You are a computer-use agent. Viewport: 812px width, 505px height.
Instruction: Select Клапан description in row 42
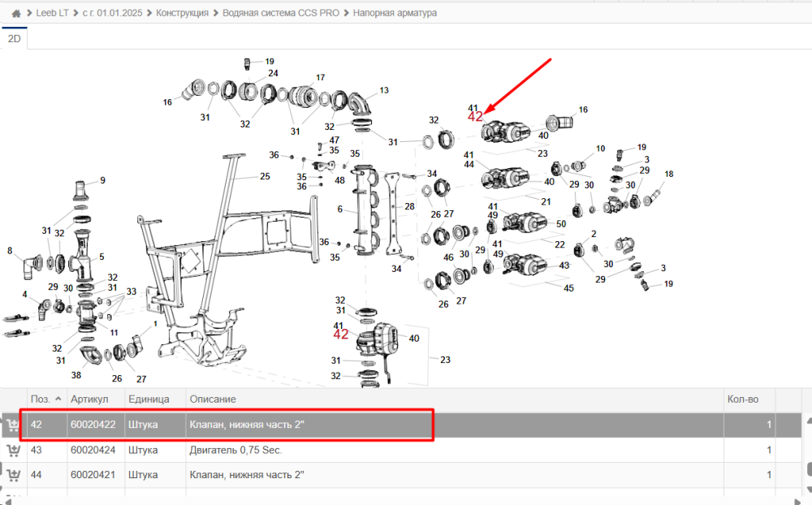(x=247, y=425)
